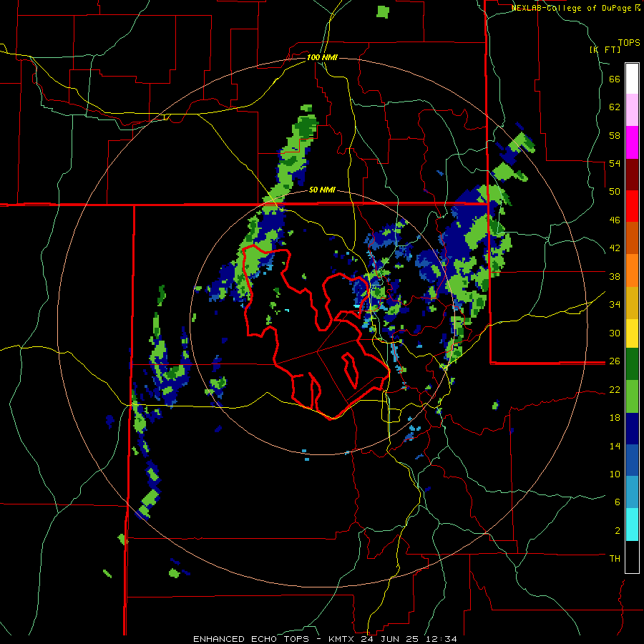644x644 pixels.
Task: Click the legend value '62'
Action: (615, 107)
